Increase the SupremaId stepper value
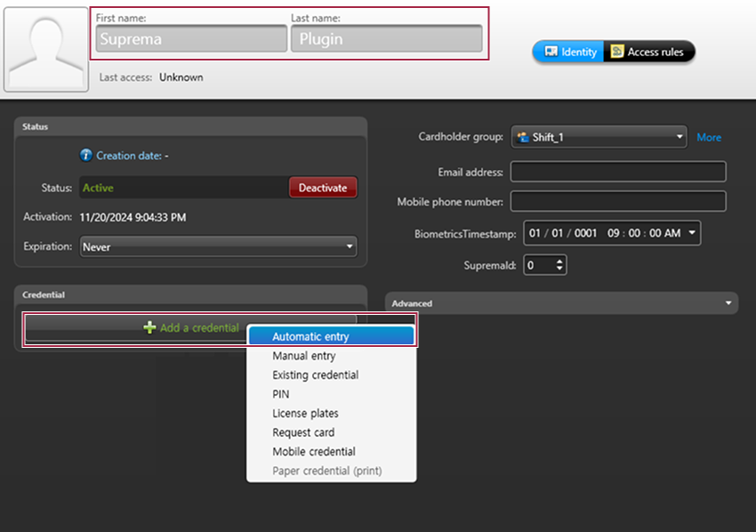This screenshot has height=532, width=756. (x=559, y=262)
